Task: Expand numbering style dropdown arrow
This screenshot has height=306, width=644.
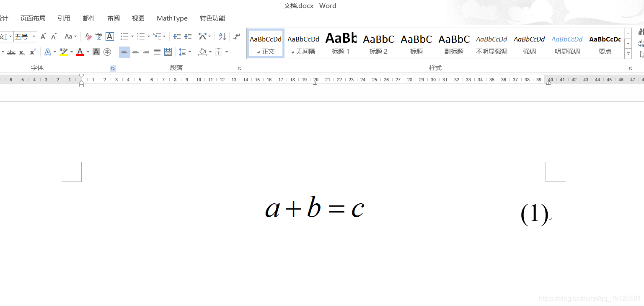Action: [x=149, y=36]
